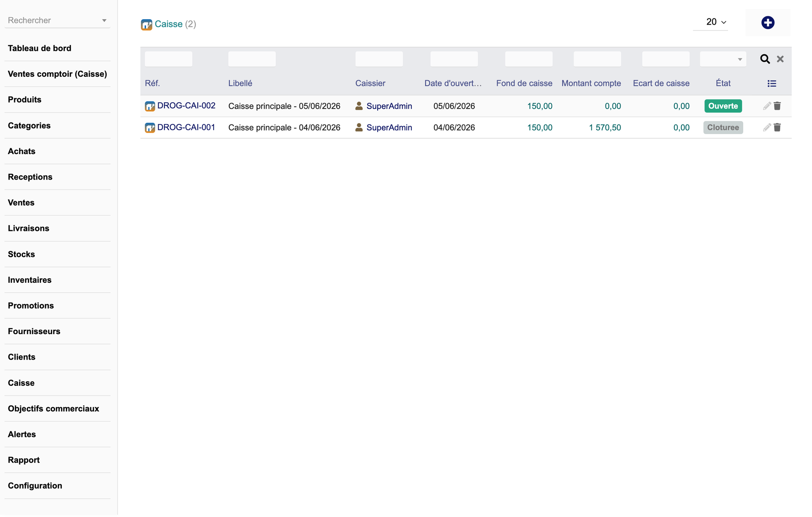Edit DROG-CAI-001 with the pencil icon
812x517 pixels.
coord(767,127)
